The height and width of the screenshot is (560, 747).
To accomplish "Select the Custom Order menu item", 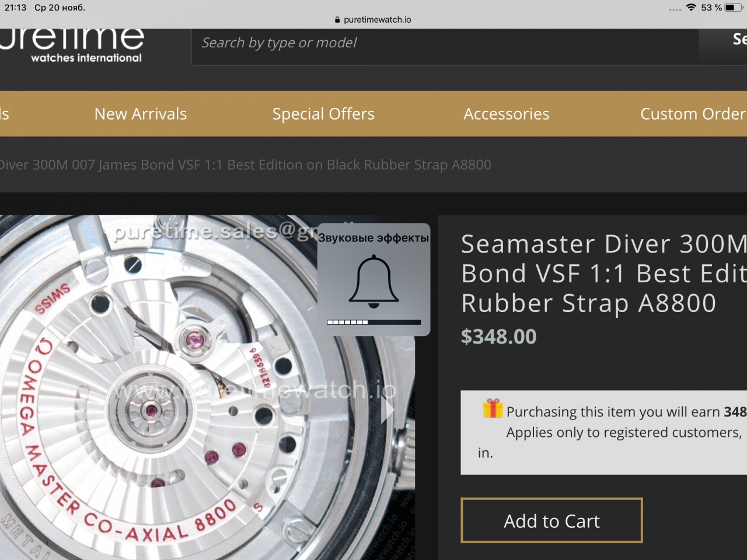I will [x=693, y=114].
